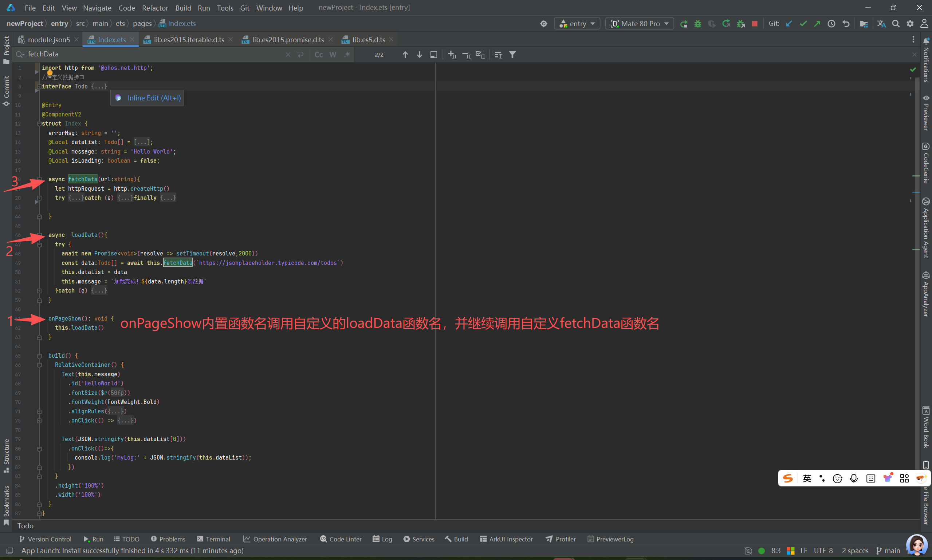The height and width of the screenshot is (560, 932).
Task: Open Previewer side panel
Action: [x=925, y=113]
